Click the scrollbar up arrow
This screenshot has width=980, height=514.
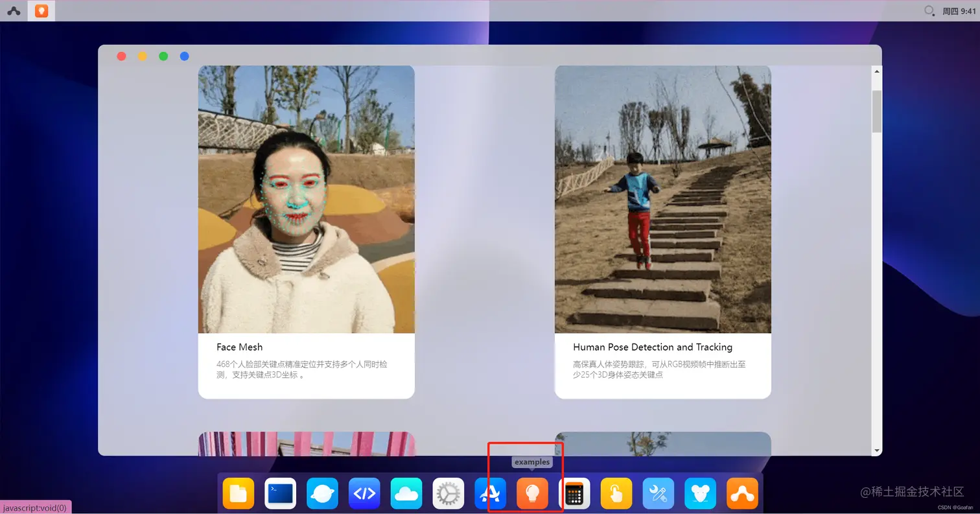click(877, 71)
